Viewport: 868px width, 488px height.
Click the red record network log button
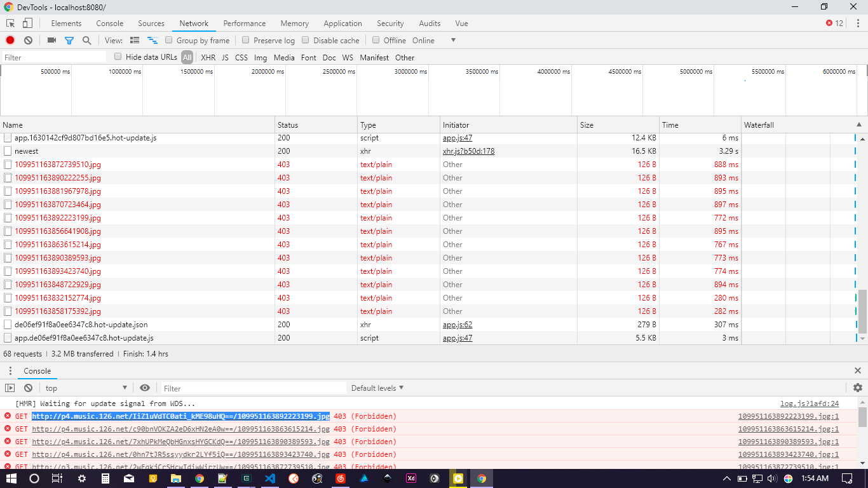pos(10,40)
